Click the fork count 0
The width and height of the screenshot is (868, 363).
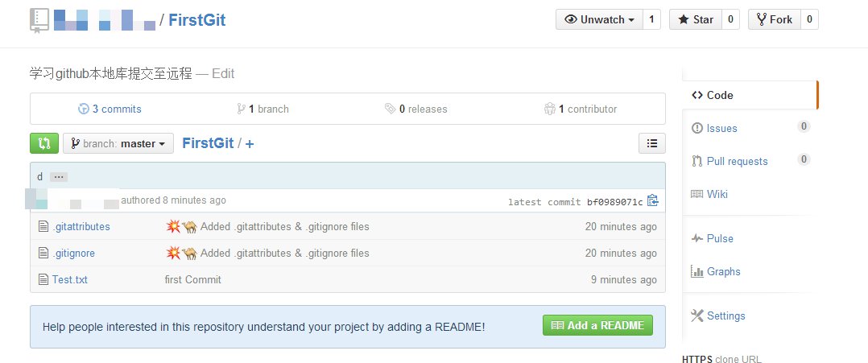tap(809, 19)
